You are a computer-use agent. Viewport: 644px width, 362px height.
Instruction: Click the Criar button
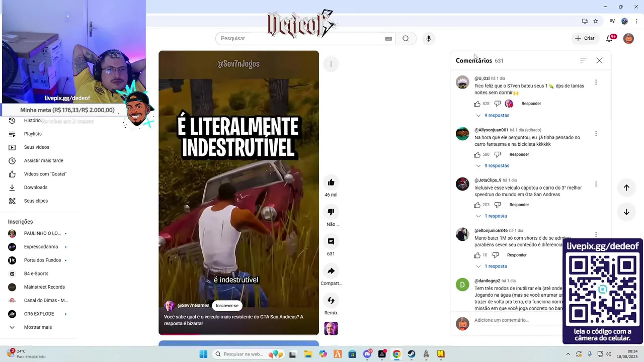point(585,38)
